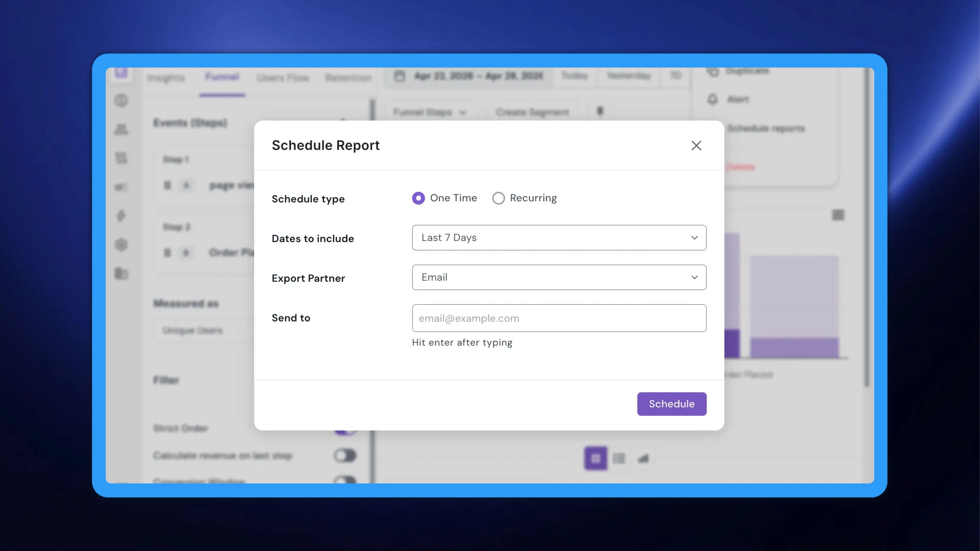
Task: Click the Alert bell icon
Action: tap(712, 99)
